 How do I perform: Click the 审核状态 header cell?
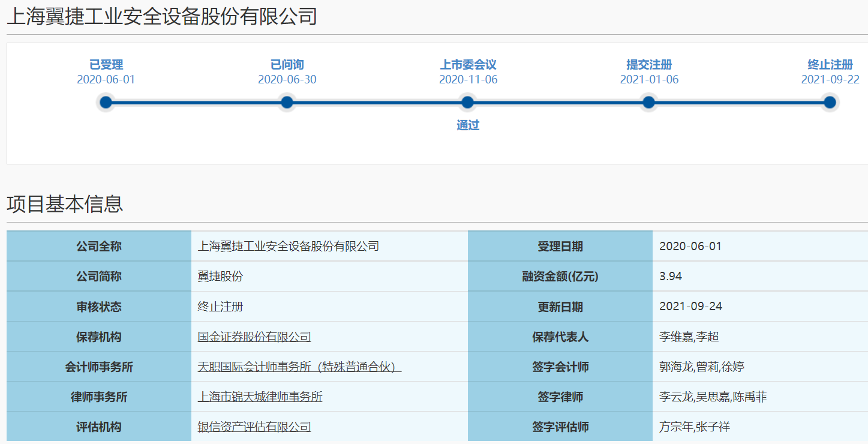pos(99,307)
